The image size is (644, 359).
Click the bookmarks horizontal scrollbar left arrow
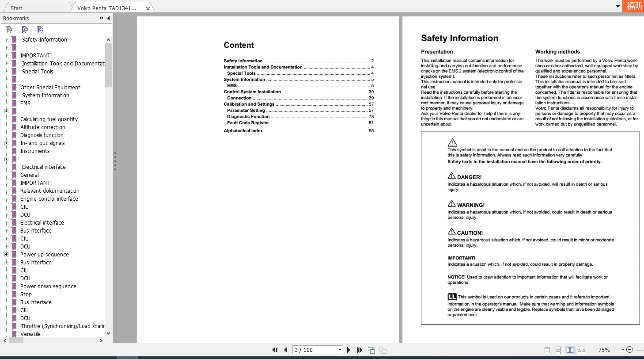[5, 340]
